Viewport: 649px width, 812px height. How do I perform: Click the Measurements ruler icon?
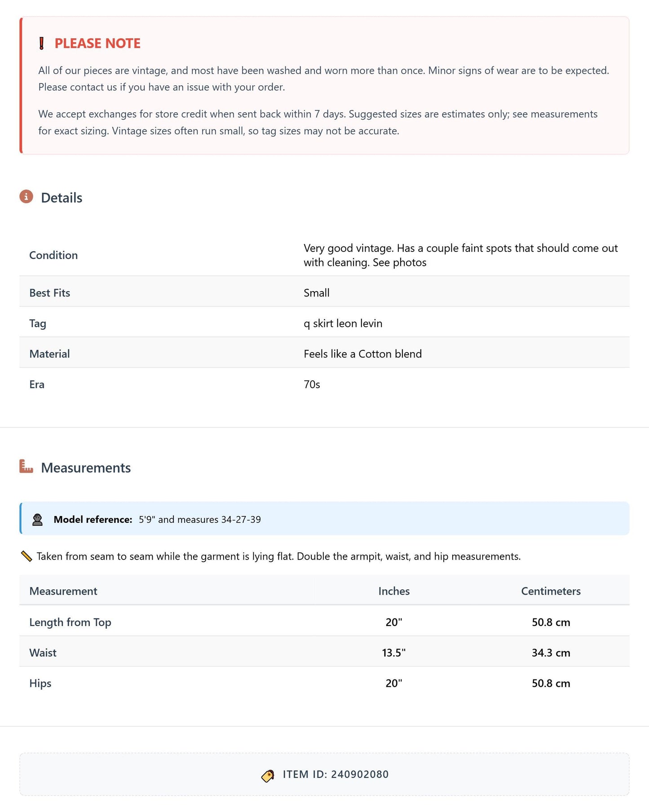[26, 466]
